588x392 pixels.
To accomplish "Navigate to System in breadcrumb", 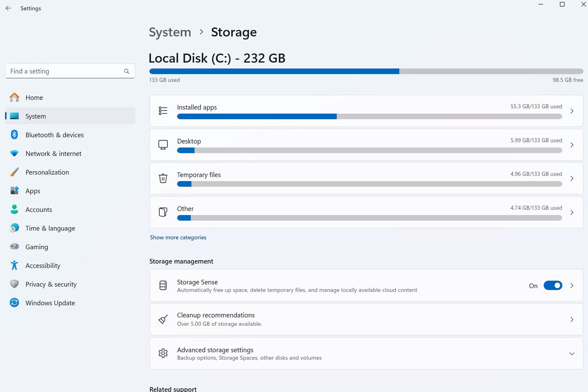I will pyautogui.click(x=170, y=32).
